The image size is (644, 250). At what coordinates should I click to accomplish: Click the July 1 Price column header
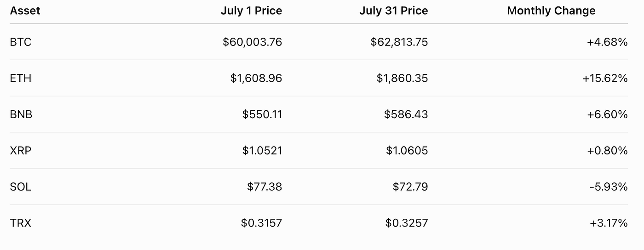tap(251, 11)
